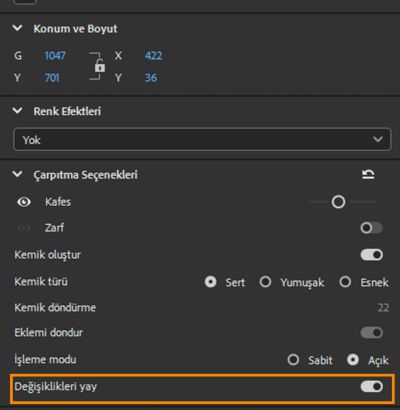Viewport: 400px width, 410px height.
Task: Toggle the Eklemi dondur switch
Action: coord(371,333)
